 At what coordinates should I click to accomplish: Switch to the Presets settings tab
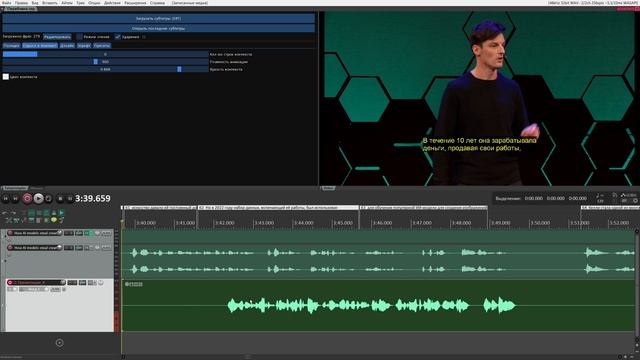102,46
